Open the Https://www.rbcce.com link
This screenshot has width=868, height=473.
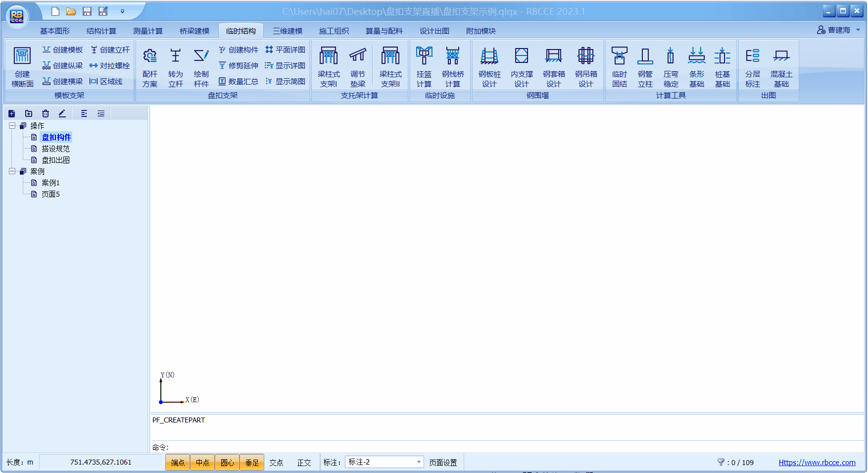[x=817, y=462]
